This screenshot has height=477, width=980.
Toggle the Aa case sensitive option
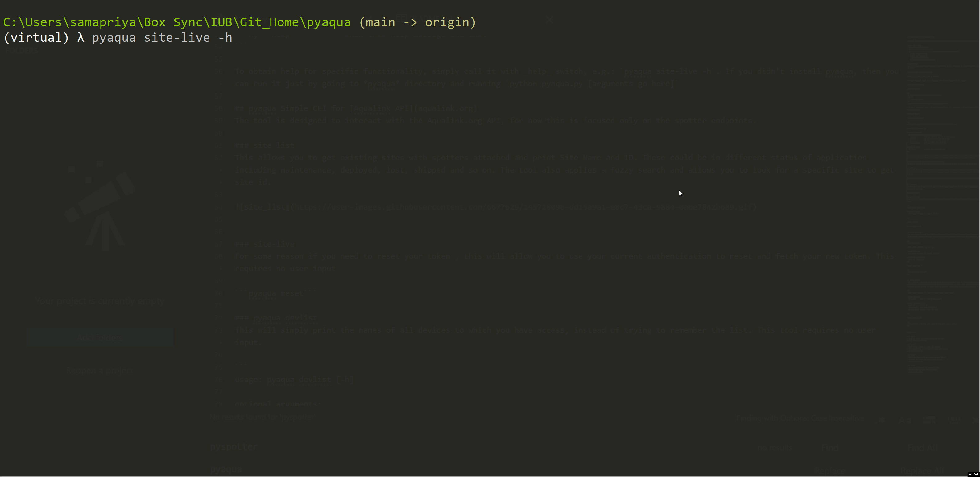pos(905,420)
